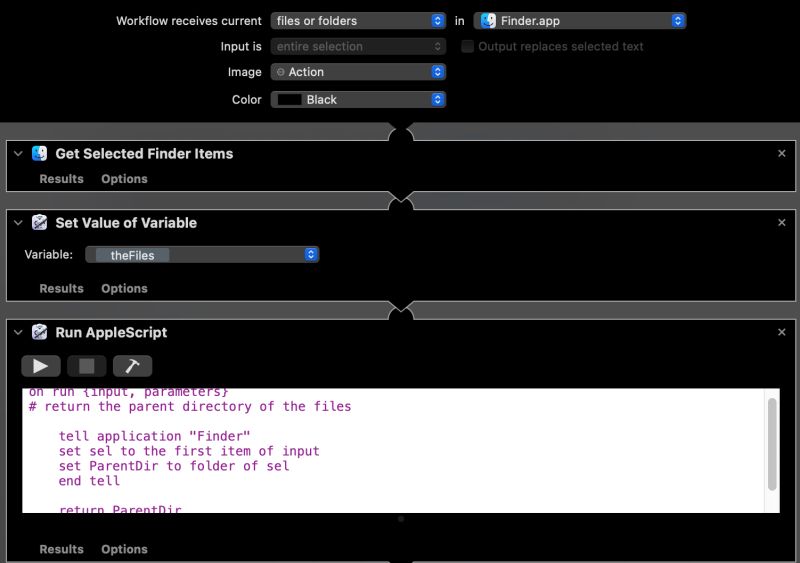
Task: Open the Color 'Black' dropdown
Action: point(358,100)
